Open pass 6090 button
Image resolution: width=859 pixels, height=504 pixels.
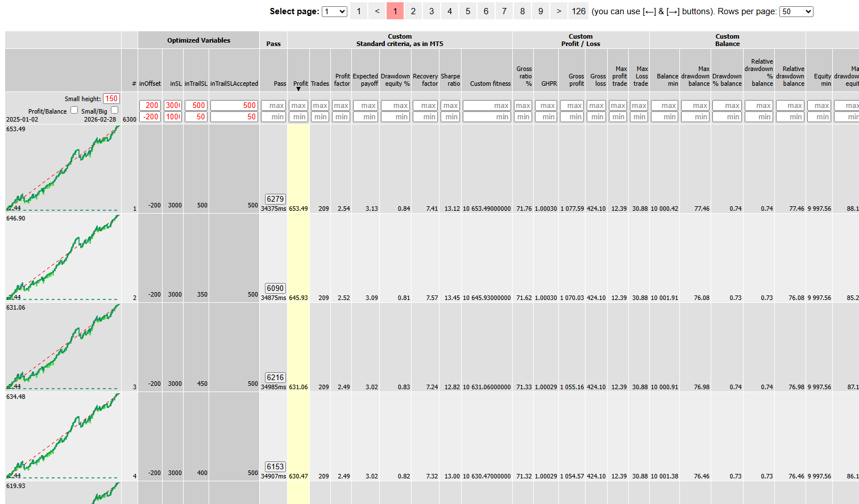coord(275,288)
